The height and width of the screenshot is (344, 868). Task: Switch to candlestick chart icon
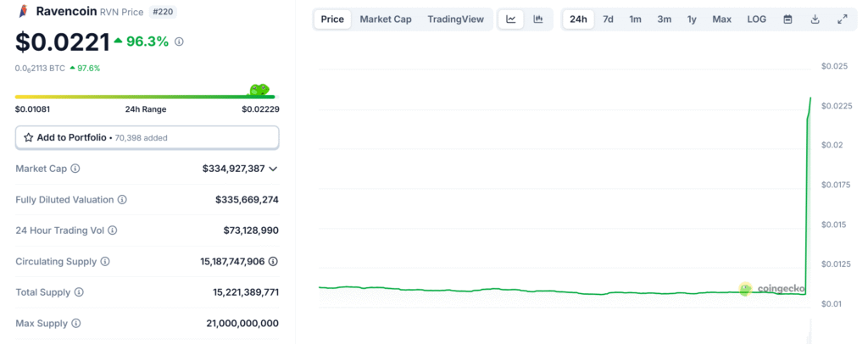pyautogui.click(x=537, y=19)
